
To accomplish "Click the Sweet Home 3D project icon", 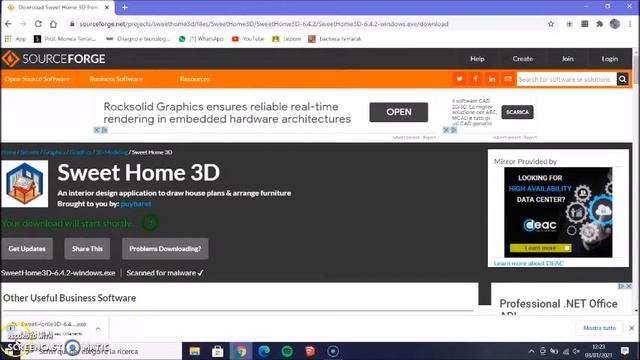I will [x=24, y=184].
